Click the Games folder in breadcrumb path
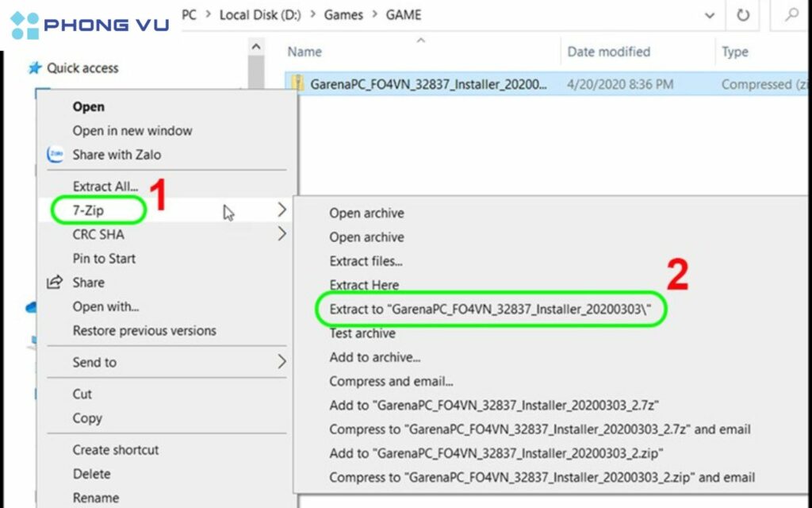Screen dimensions: 812x508 point(343,15)
